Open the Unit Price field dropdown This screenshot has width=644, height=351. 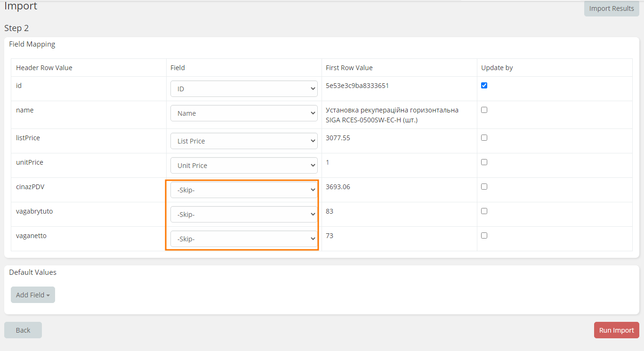click(x=243, y=166)
